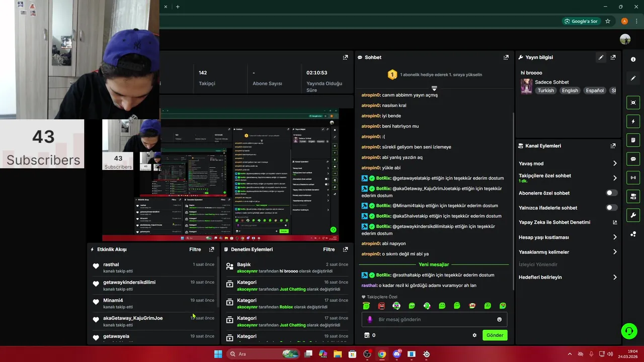Pop out the Sohbet chat panel
Screen dimensions: 644x362
pyautogui.click(x=506, y=57)
